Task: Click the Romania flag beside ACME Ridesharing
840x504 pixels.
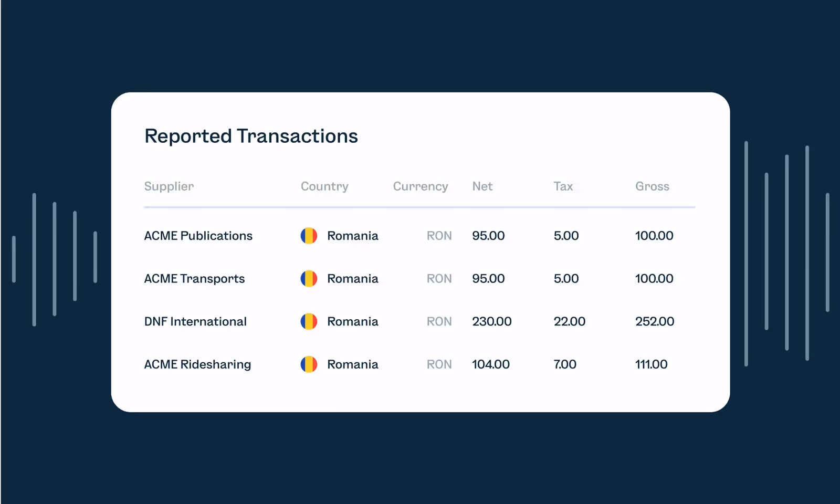Action: coord(309,364)
